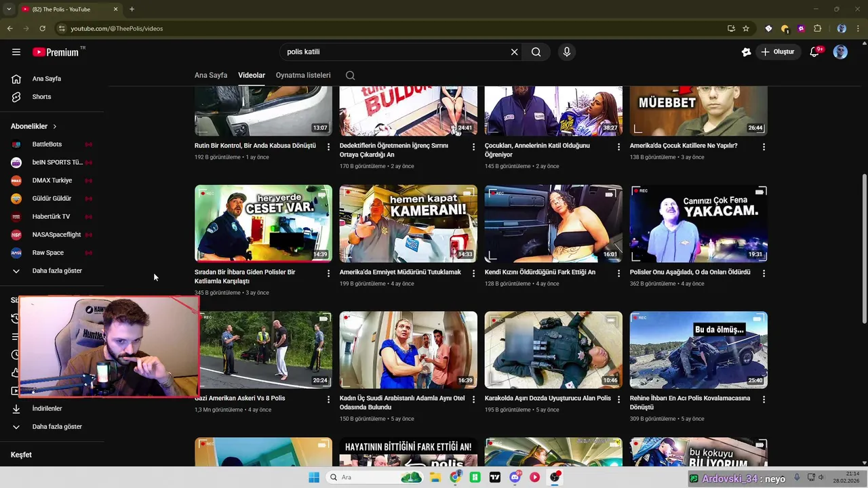
Task: Bookmark this page with star icon
Action: [x=746, y=28]
